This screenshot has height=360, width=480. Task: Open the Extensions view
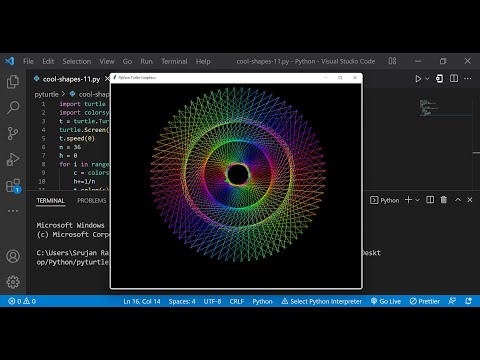13,186
